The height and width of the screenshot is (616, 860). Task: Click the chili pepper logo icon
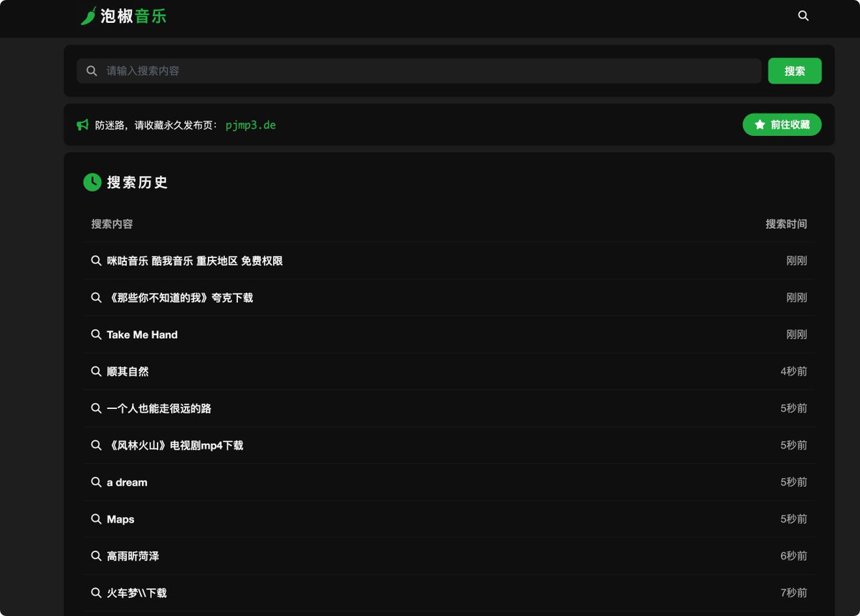click(87, 15)
